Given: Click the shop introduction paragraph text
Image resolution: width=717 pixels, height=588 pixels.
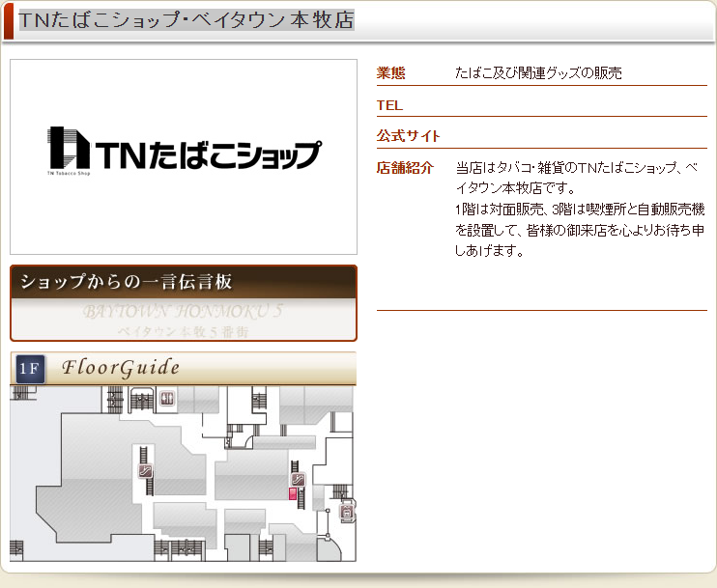Looking at the screenshot, I should pyautogui.click(x=580, y=209).
